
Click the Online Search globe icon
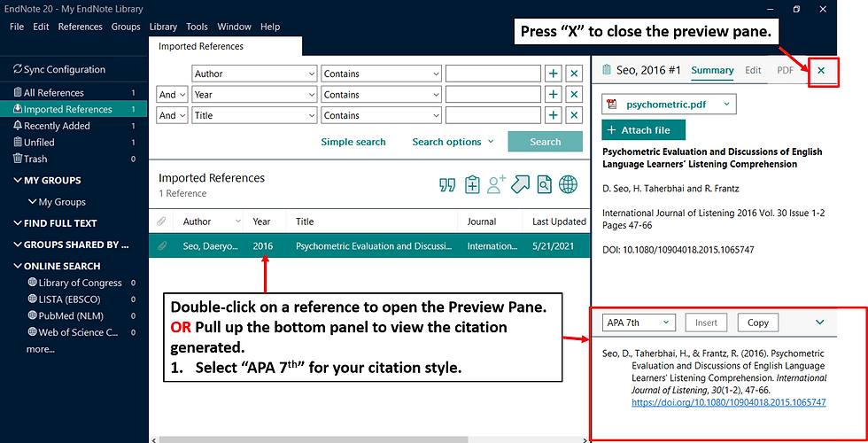(x=568, y=184)
